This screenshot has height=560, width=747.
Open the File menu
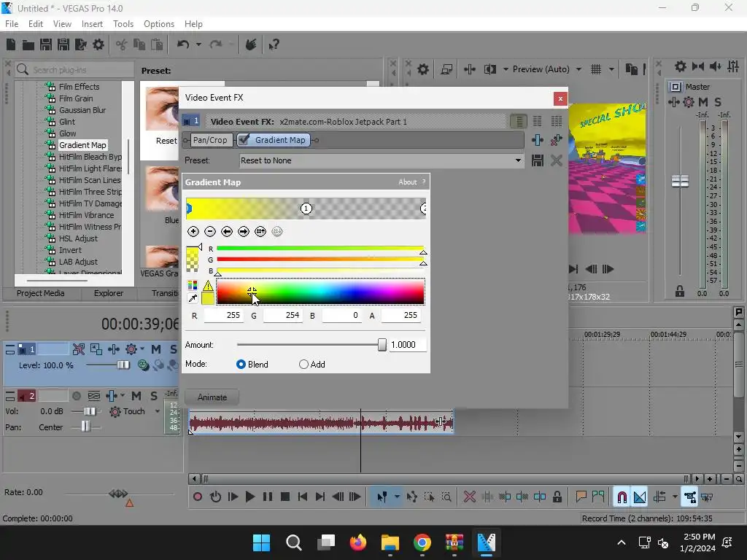click(x=12, y=24)
